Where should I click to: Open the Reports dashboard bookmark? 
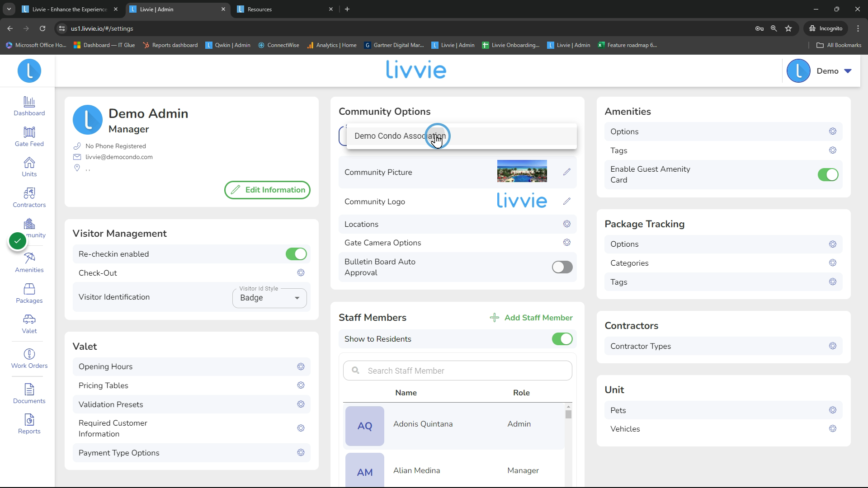pos(170,45)
